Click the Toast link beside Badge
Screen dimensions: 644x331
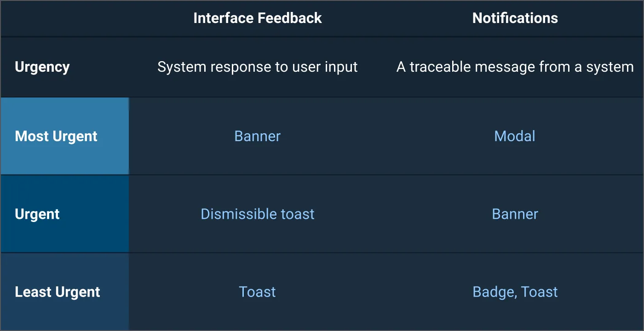pos(539,292)
